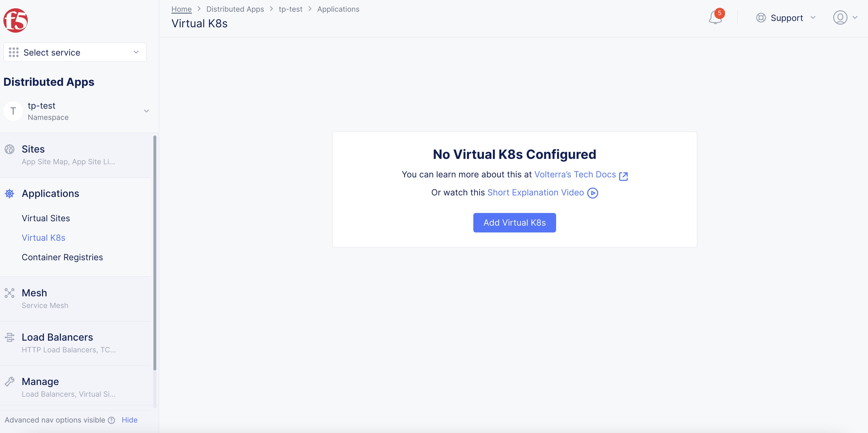Open the notifications bell
The height and width of the screenshot is (433, 868).
[x=715, y=18]
